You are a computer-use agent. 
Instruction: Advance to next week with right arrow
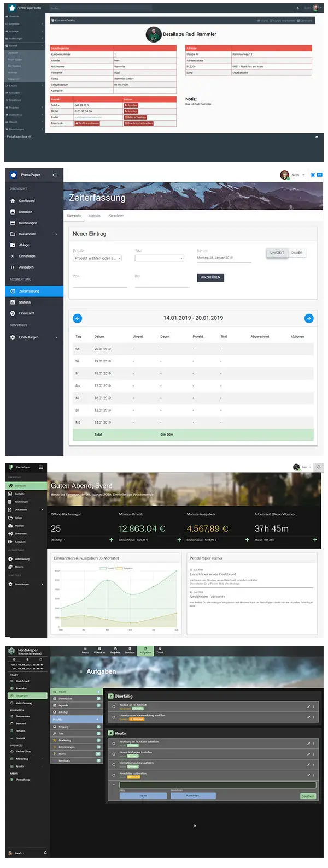[309, 318]
